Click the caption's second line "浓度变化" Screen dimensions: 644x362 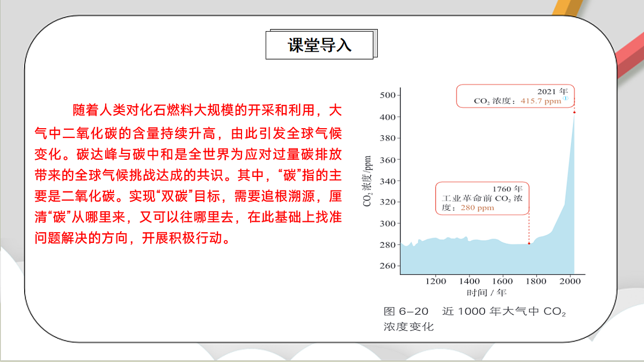click(x=408, y=327)
